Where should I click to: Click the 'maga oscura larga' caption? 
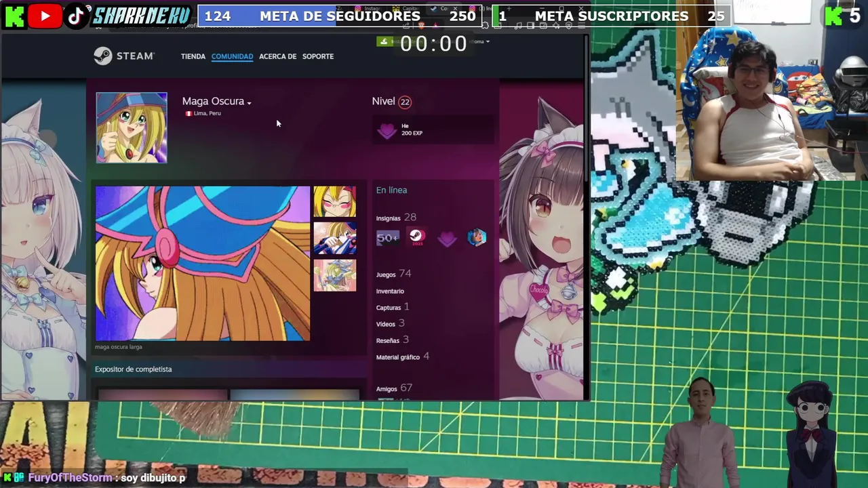pyautogui.click(x=119, y=347)
